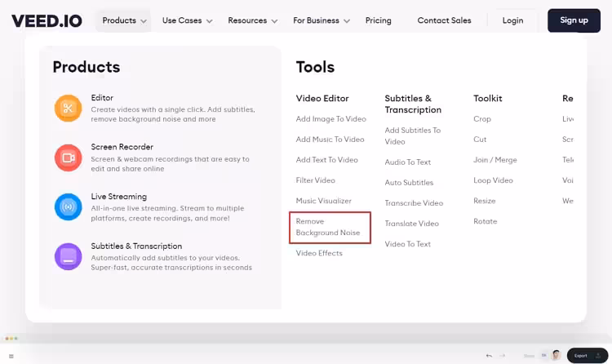The width and height of the screenshot is (612, 364).
Task: Select Contact Sales in navigation
Action: coord(444,20)
